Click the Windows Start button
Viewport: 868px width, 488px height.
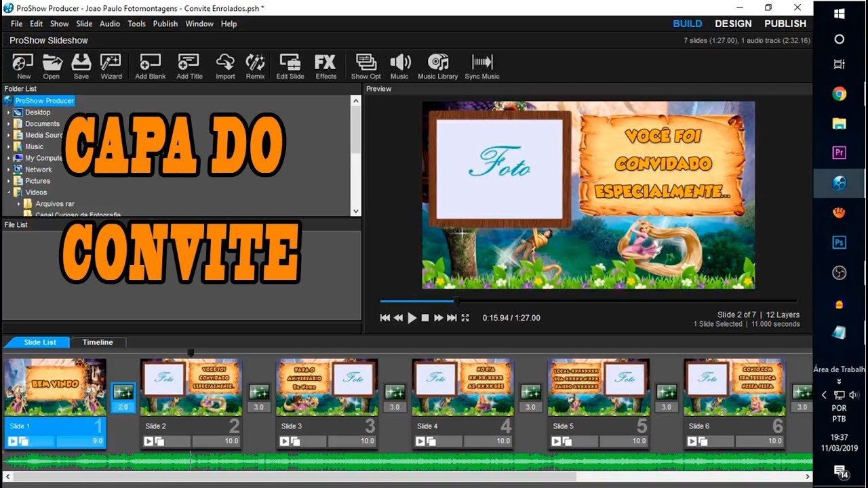click(x=839, y=14)
